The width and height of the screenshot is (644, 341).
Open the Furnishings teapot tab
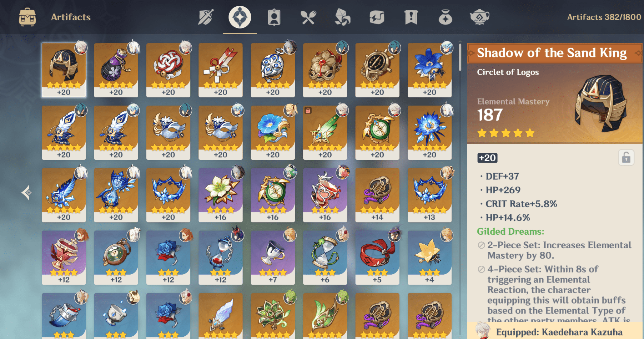click(479, 17)
